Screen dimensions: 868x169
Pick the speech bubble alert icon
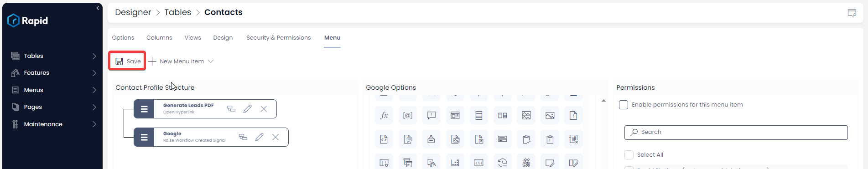[x=431, y=116]
